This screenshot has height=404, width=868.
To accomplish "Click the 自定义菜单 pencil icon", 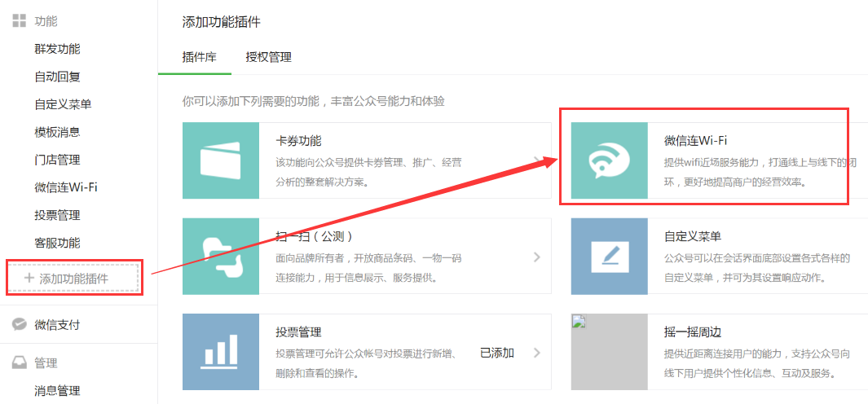I will tap(609, 256).
